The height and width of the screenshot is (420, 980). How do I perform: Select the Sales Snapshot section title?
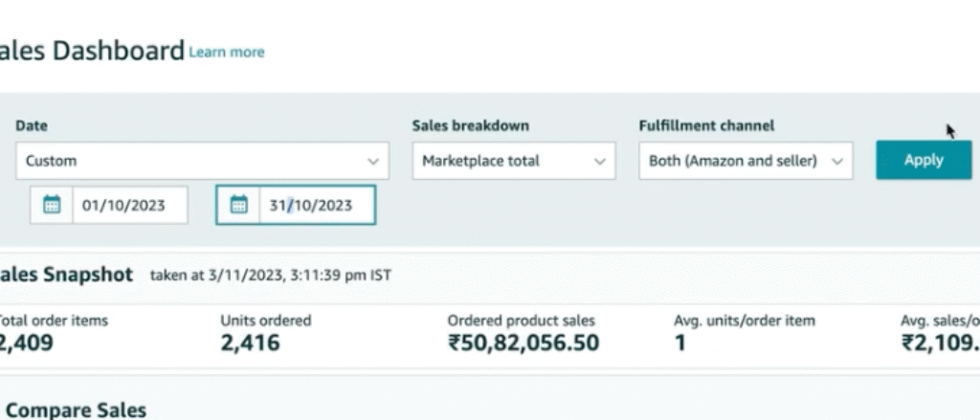point(65,275)
